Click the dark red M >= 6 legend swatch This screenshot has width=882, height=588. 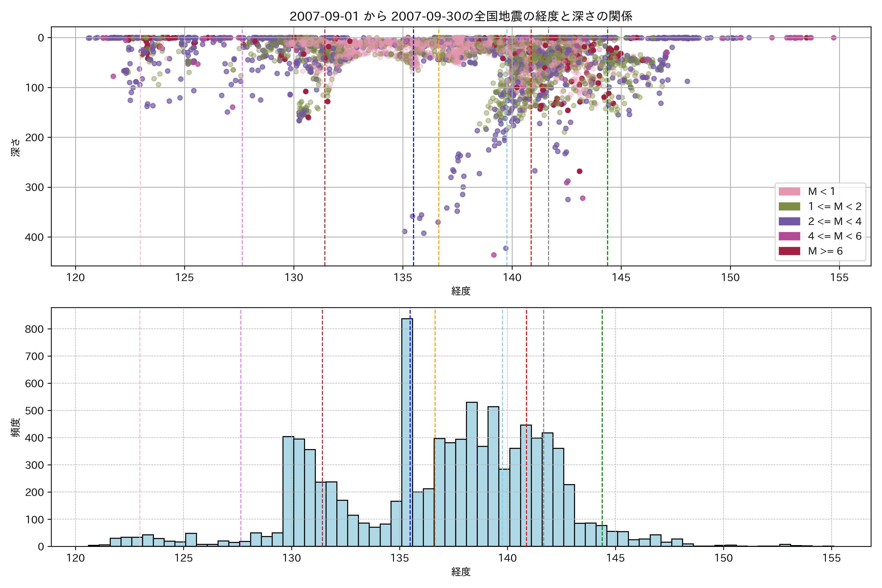789,251
